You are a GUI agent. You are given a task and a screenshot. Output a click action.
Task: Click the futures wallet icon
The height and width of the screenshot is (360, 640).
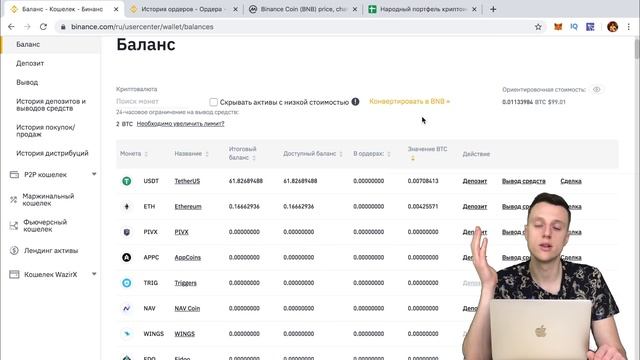[x=13, y=226]
